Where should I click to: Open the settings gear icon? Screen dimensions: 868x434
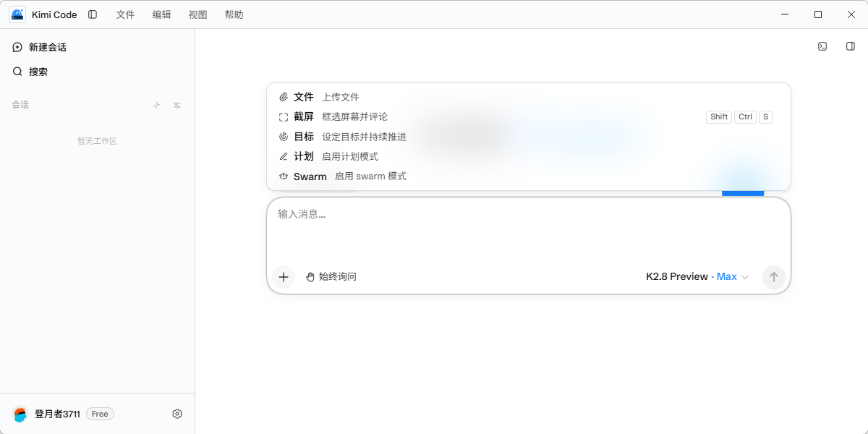click(x=177, y=414)
